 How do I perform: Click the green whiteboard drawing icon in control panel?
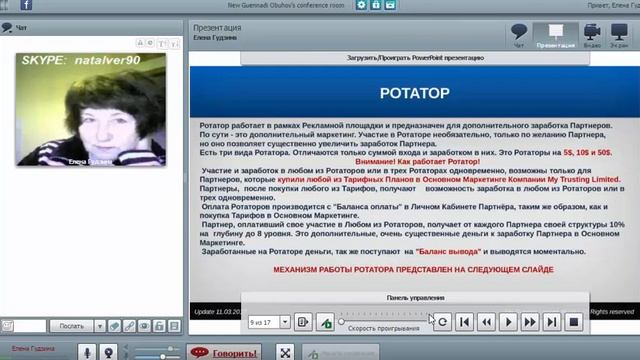point(325,322)
